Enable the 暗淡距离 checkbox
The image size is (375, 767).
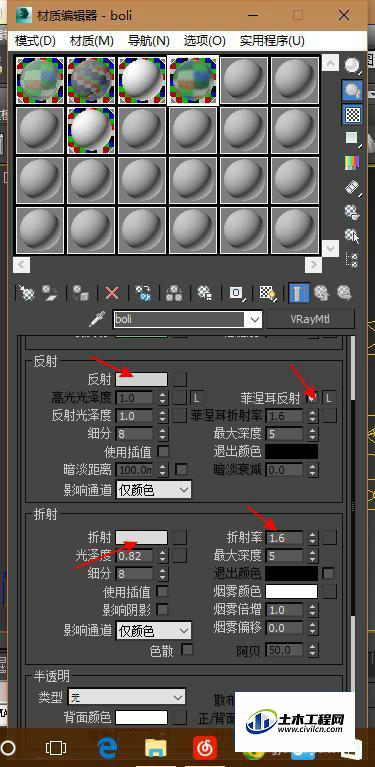[181, 470]
